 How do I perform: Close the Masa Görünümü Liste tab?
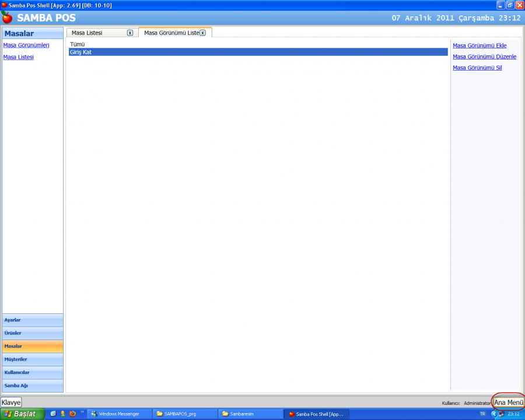202,33
